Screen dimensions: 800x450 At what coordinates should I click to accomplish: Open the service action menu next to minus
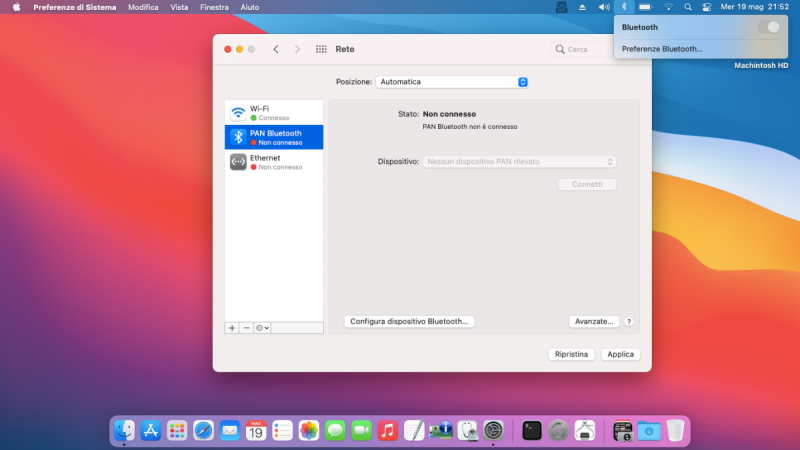pyautogui.click(x=262, y=327)
